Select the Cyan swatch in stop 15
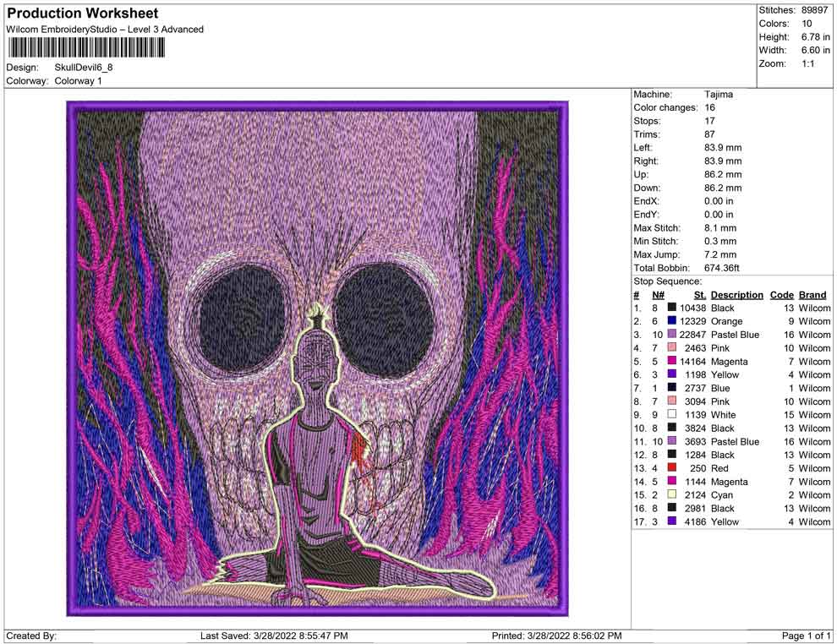837x644 pixels. pos(671,495)
